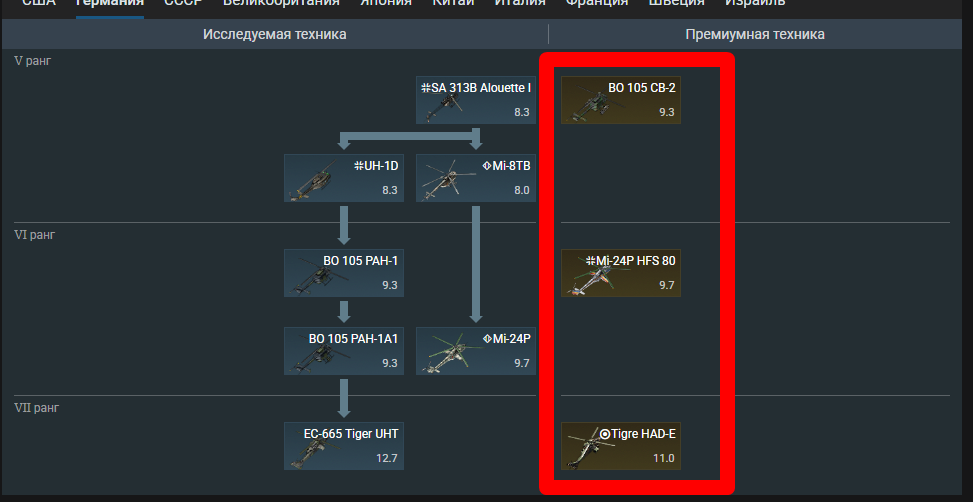Select the BO 105 PAH-1A1 helicopter card
973x502 pixels.
(344, 351)
